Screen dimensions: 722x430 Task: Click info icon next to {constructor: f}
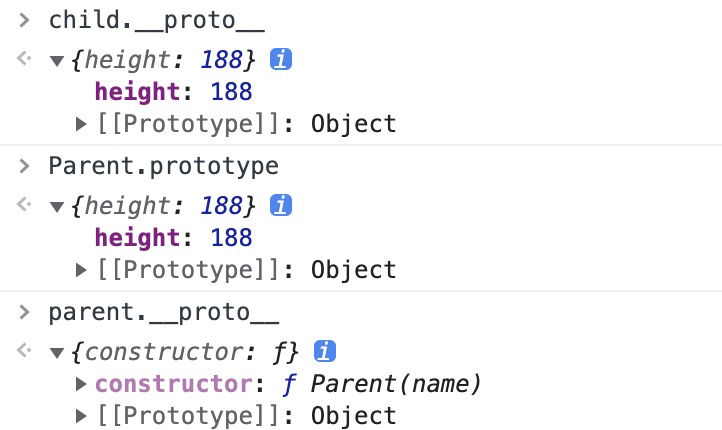tap(324, 351)
